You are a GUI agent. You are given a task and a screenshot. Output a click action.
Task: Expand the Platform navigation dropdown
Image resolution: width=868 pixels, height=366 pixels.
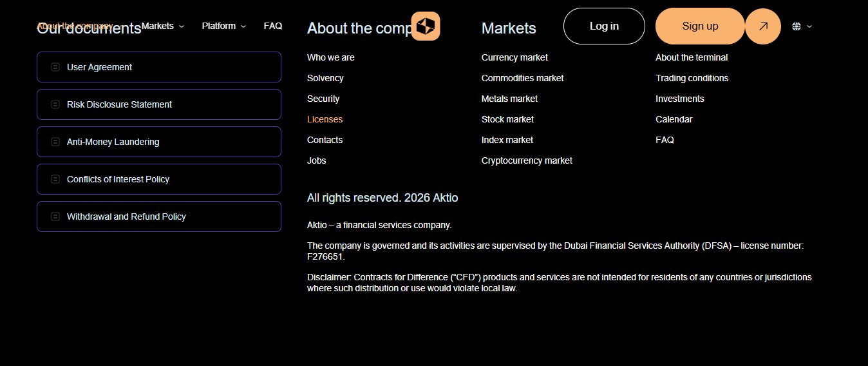click(x=223, y=26)
